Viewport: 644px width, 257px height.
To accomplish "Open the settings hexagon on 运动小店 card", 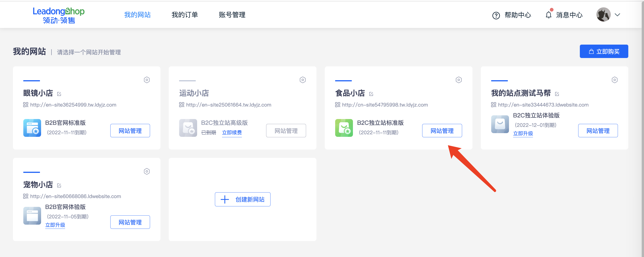I will click(x=303, y=80).
